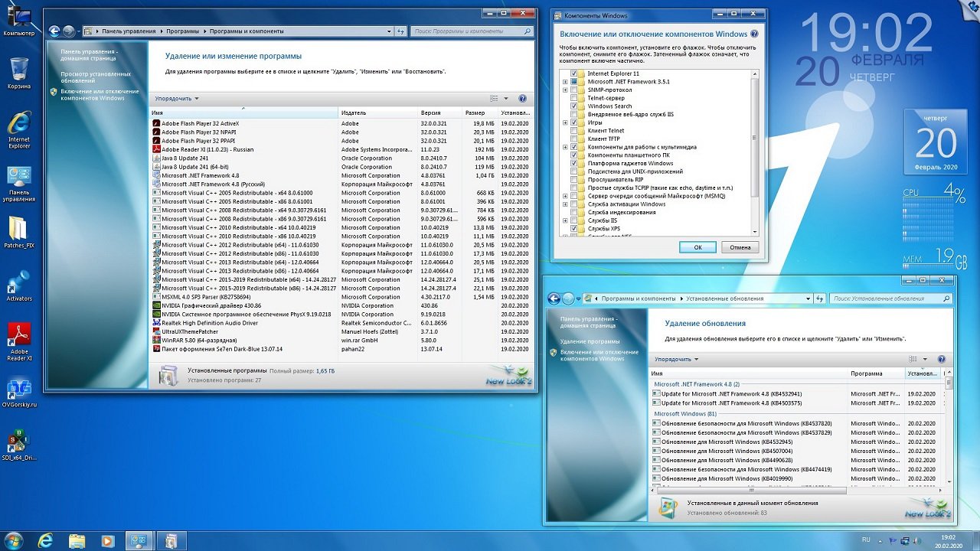Launch Windows Media Player from taskbar
The image size is (980, 551).
coord(107,541)
